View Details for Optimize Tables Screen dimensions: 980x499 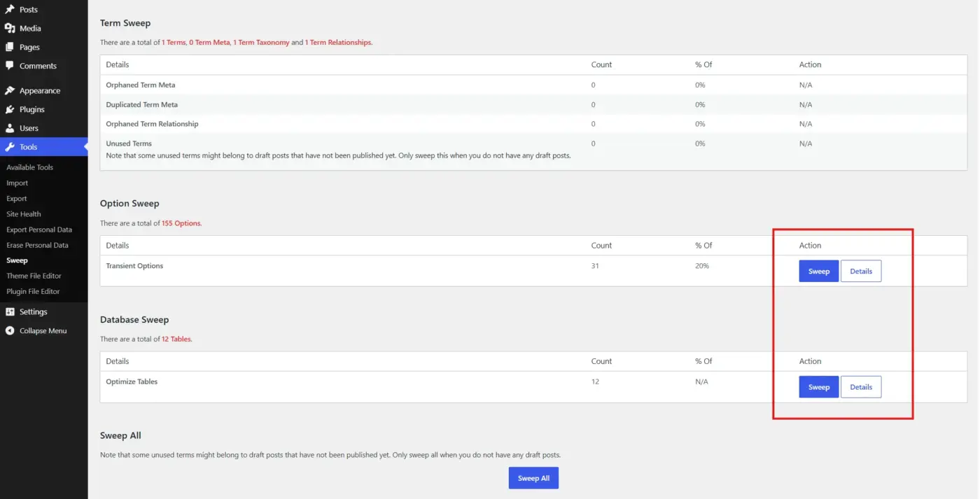(x=861, y=387)
